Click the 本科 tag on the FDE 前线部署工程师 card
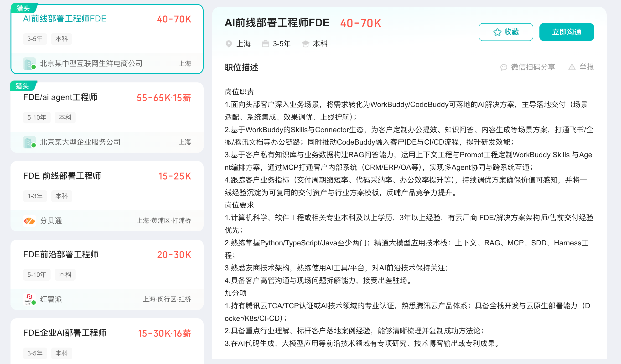621x364 pixels. [62, 196]
